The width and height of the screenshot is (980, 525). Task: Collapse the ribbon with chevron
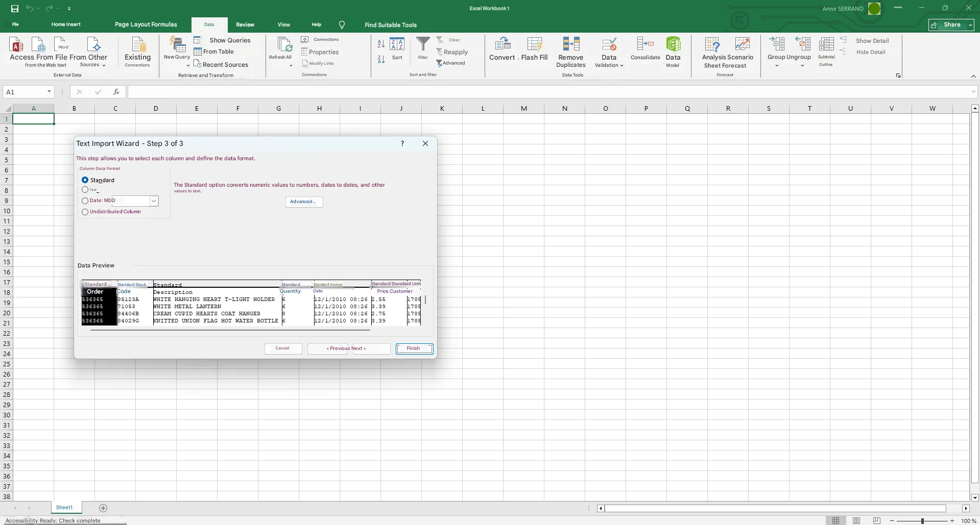coord(973,76)
